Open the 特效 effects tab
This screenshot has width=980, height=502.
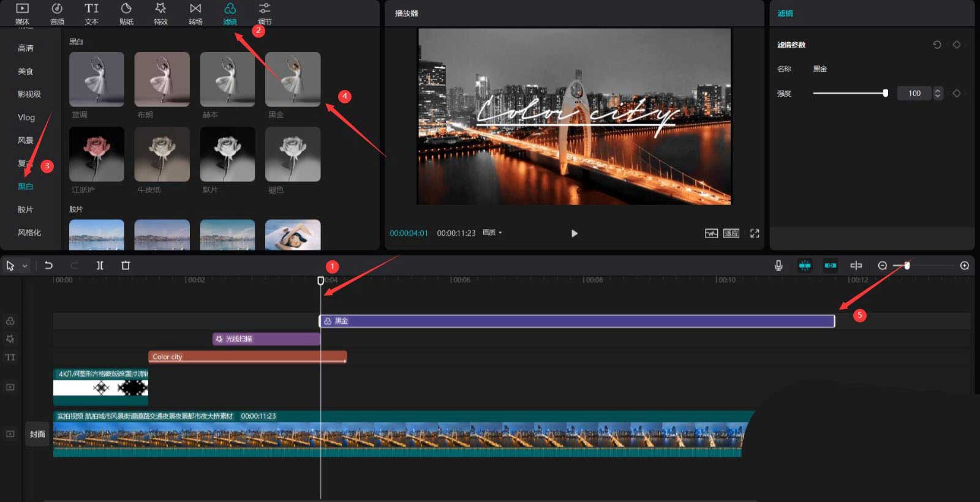[x=160, y=13]
